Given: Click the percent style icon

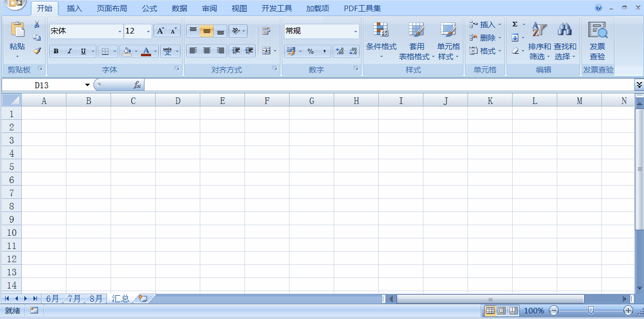Looking at the screenshot, I should [x=310, y=51].
